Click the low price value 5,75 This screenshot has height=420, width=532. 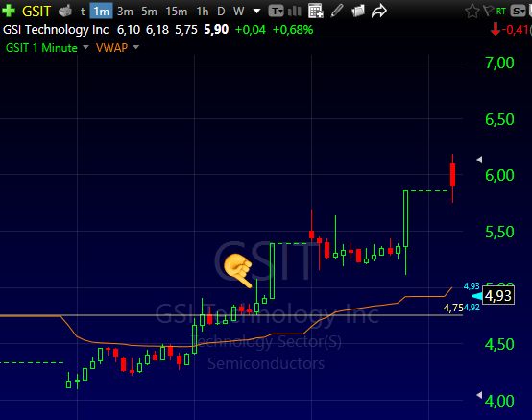pyautogui.click(x=186, y=30)
